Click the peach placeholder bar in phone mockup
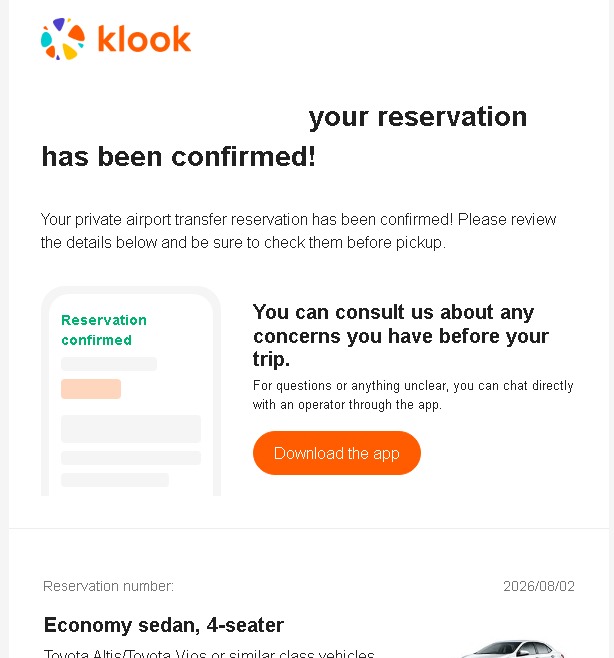The width and height of the screenshot is (614, 658). (x=91, y=389)
